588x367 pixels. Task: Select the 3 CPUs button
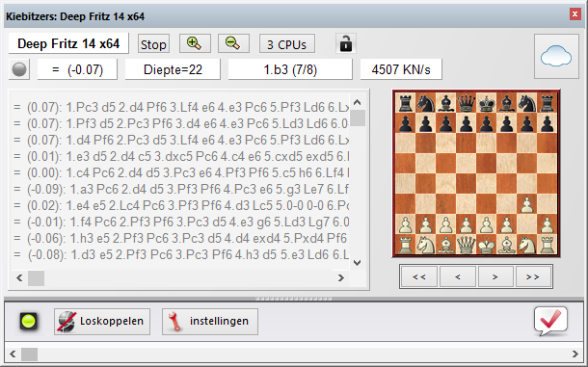(x=287, y=44)
